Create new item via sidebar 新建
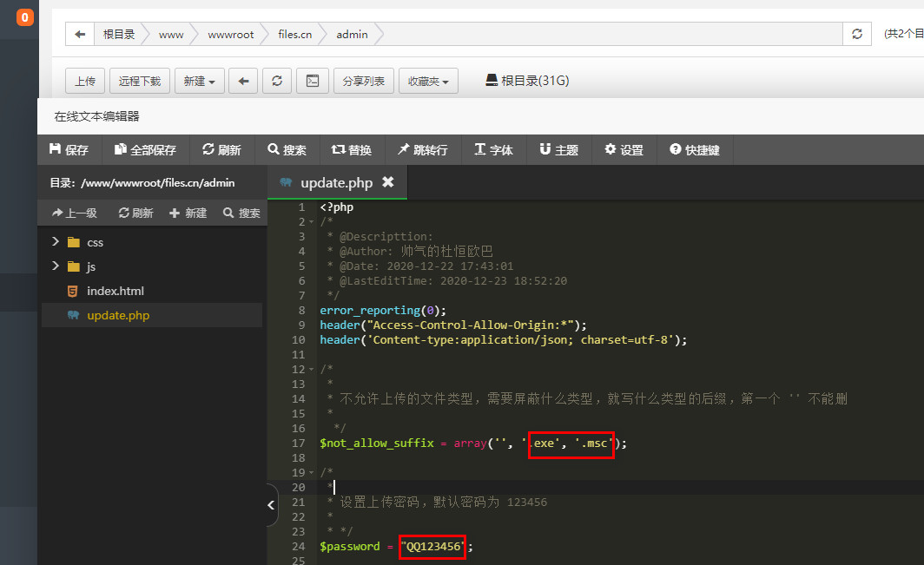 click(x=188, y=213)
